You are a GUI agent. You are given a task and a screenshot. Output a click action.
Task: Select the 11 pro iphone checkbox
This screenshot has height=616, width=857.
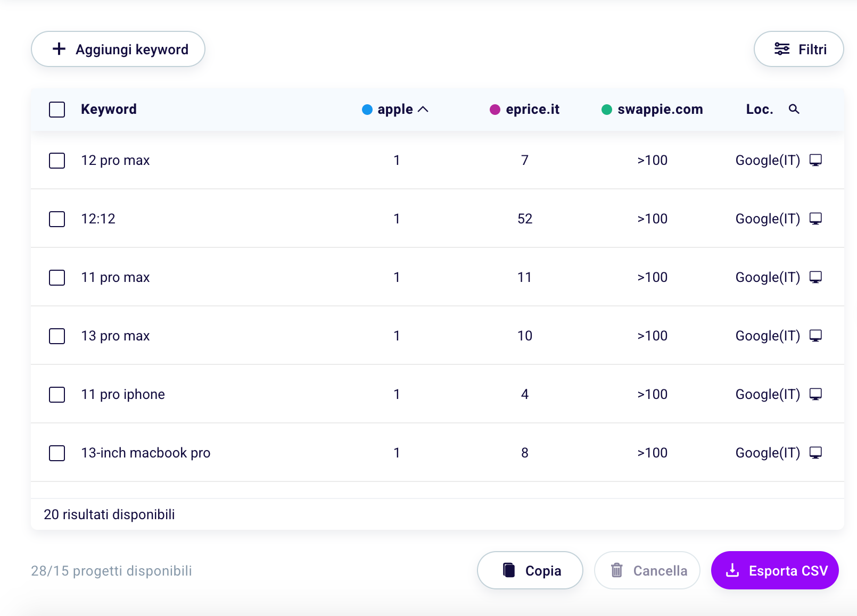(57, 395)
